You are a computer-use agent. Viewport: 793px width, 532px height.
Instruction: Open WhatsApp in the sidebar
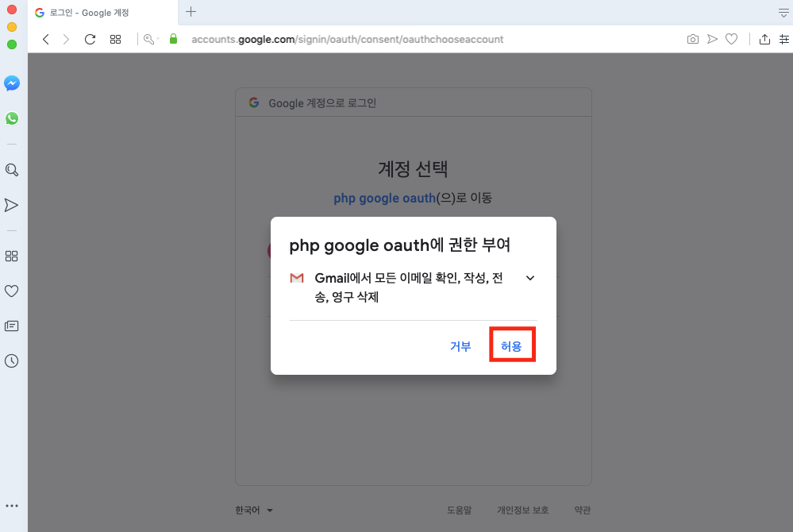coord(12,118)
